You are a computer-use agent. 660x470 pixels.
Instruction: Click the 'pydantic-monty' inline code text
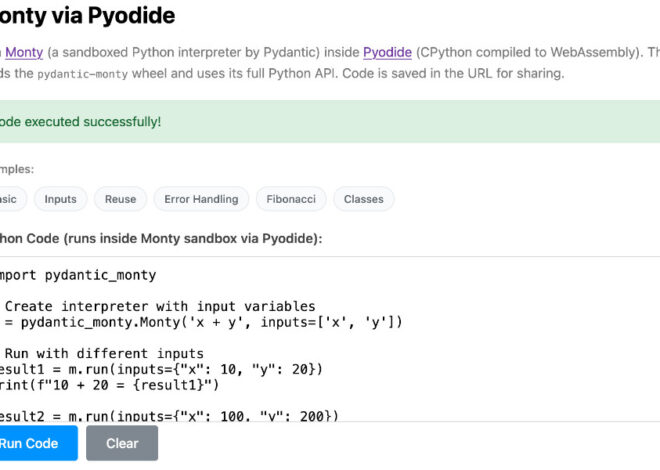82,74
